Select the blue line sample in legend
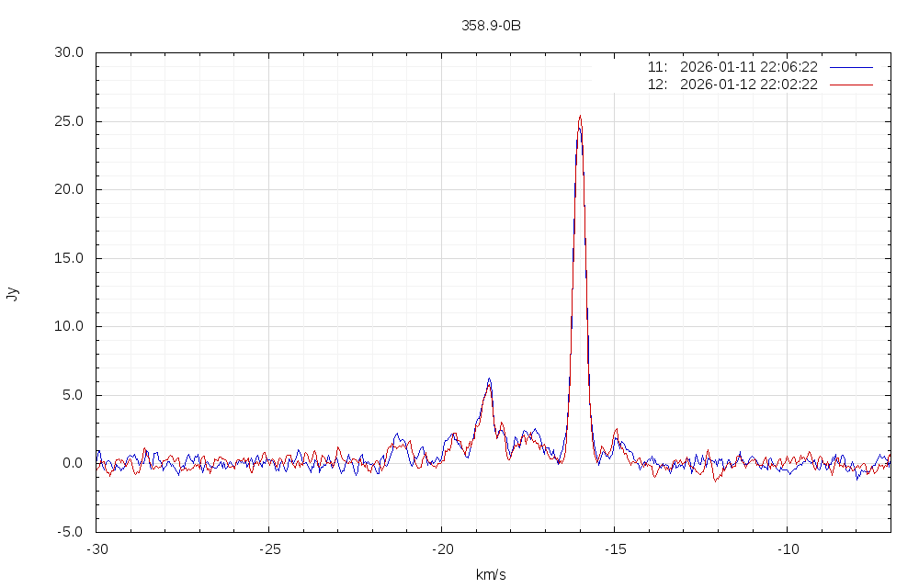 tap(851, 67)
